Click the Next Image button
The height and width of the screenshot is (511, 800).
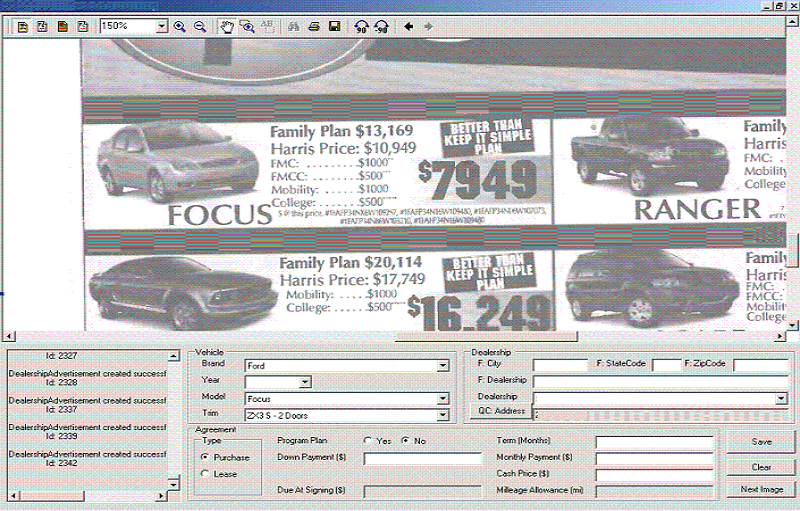click(x=761, y=490)
